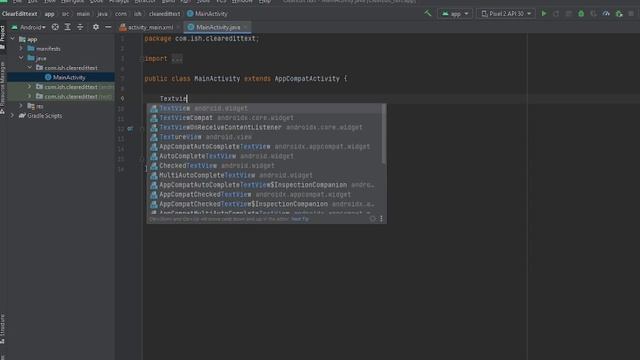Choose TextViewOnReceiveContentListener suggestion
This screenshot has width=640, height=360.
[x=264, y=127]
